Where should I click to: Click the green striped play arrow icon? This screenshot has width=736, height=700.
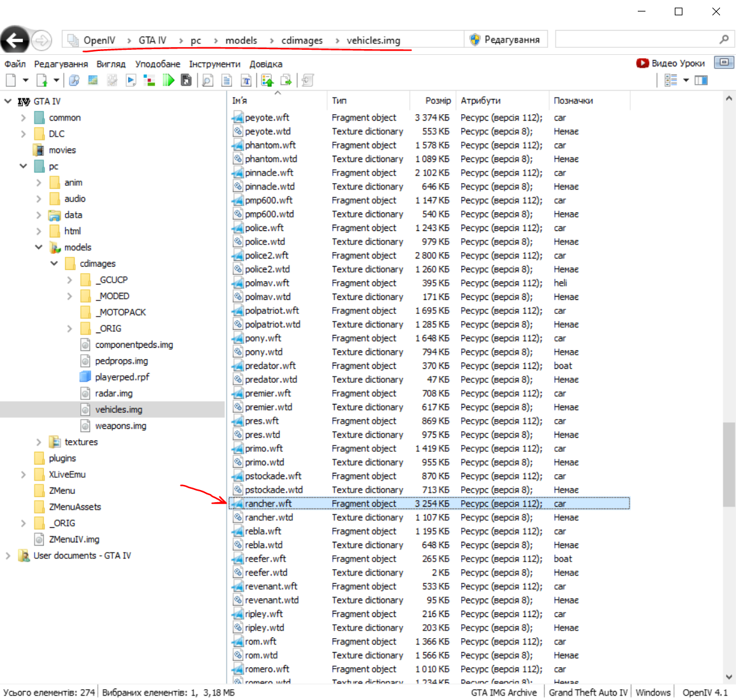168,80
